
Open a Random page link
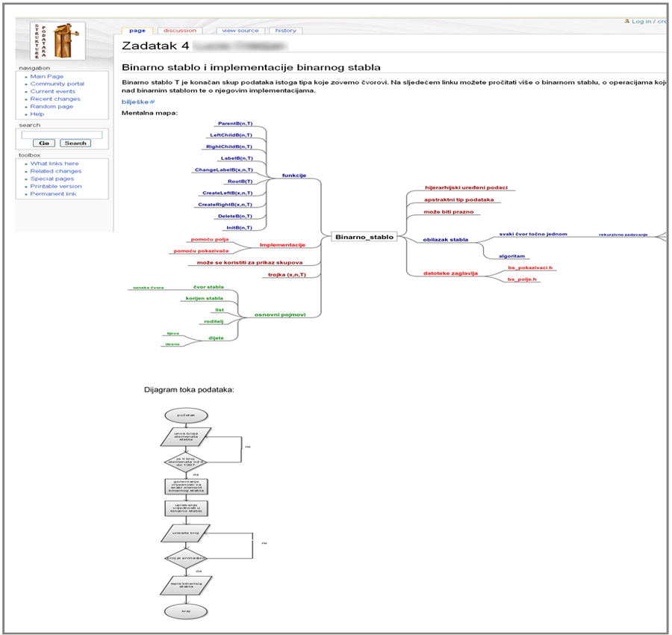coord(52,106)
